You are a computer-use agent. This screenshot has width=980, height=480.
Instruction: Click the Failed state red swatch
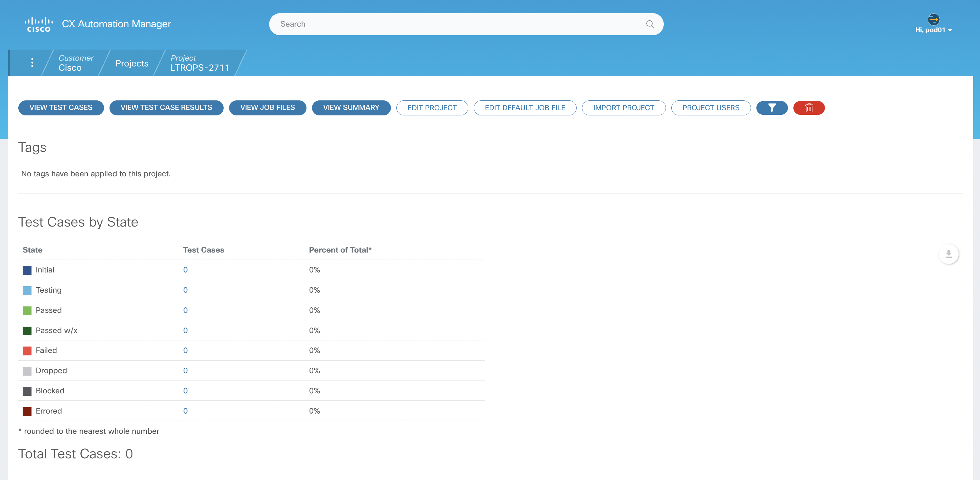(27, 351)
